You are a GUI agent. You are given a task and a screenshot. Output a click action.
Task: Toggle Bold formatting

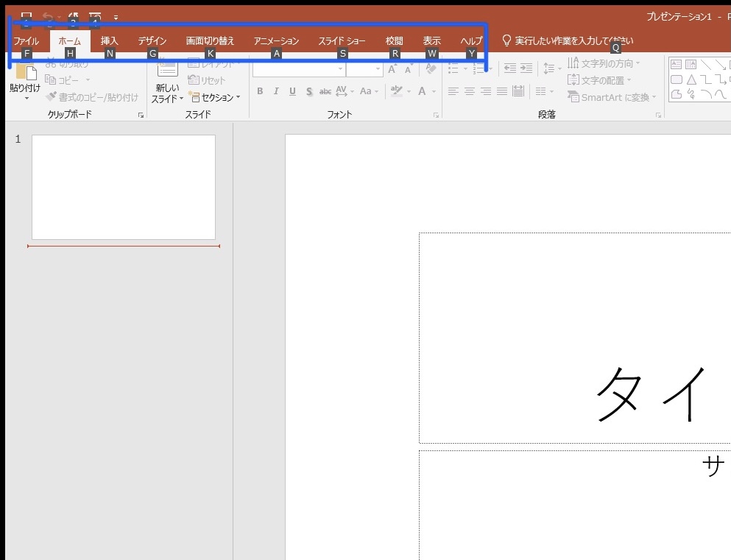(260, 91)
